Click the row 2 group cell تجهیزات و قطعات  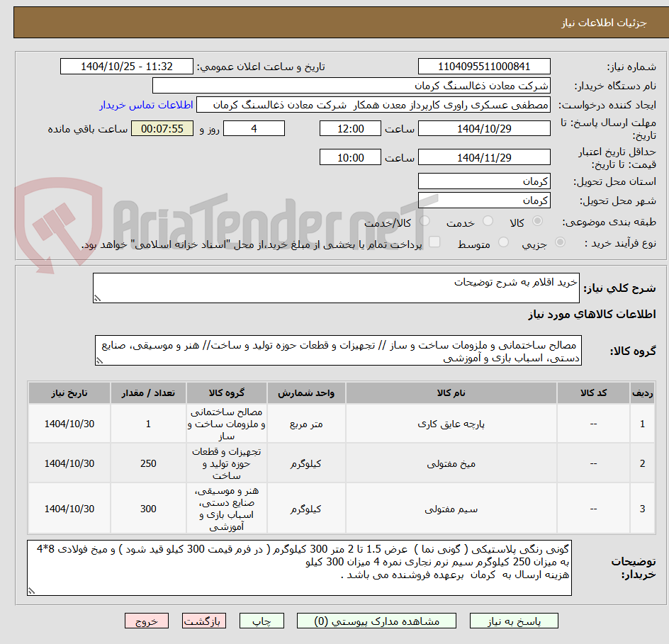pos(227,463)
